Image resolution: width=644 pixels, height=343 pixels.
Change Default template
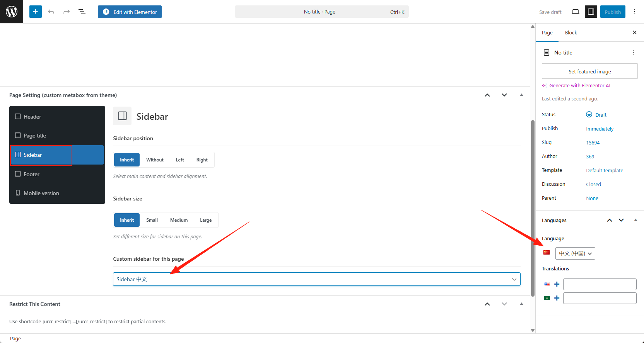605,171
